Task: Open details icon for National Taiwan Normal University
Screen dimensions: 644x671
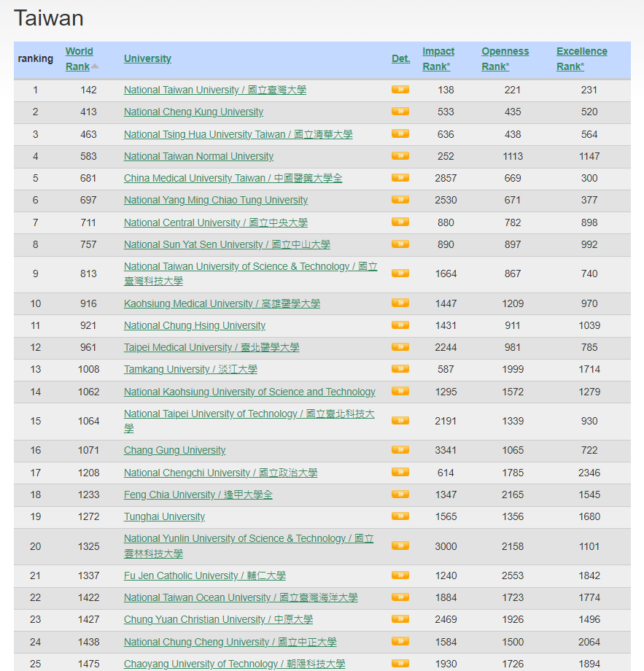Action: point(400,156)
